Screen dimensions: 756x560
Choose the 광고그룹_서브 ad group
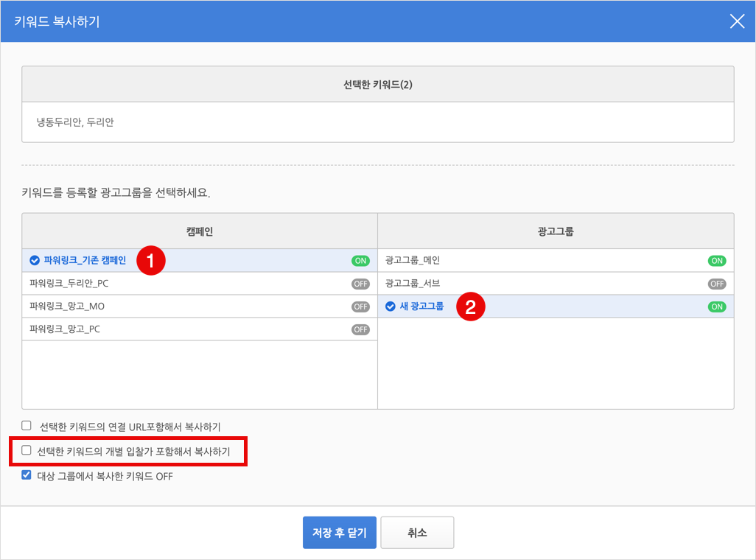[x=556, y=284]
